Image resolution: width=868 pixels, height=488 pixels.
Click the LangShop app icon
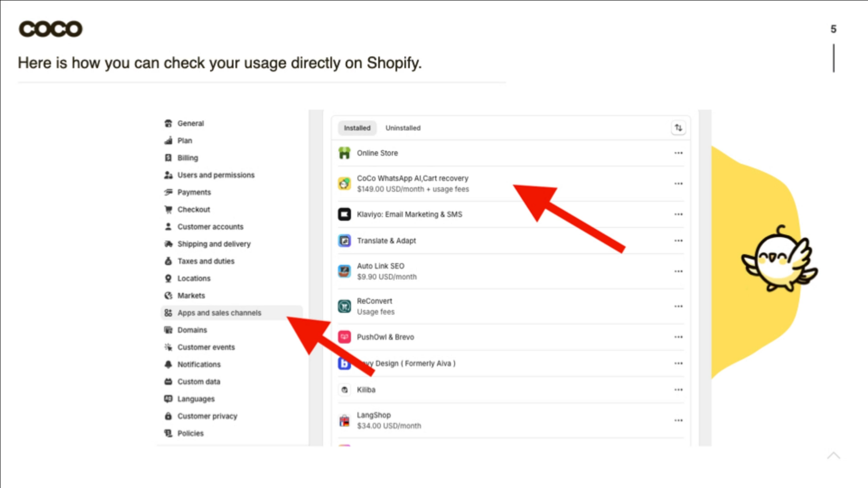click(344, 421)
